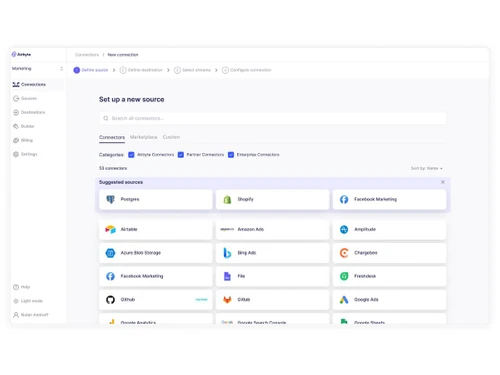Uncheck Partner Connectors checkbox
Screen dimensions: 500x375
(x=181, y=155)
